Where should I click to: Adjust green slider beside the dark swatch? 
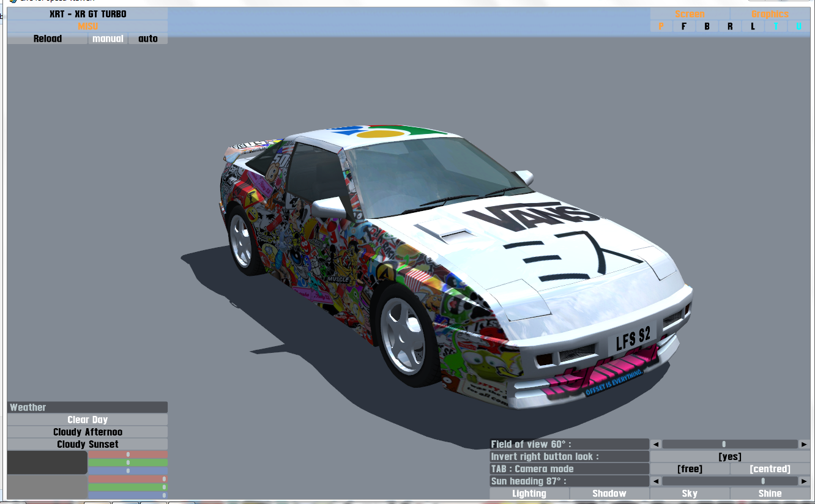coord(128,462)
